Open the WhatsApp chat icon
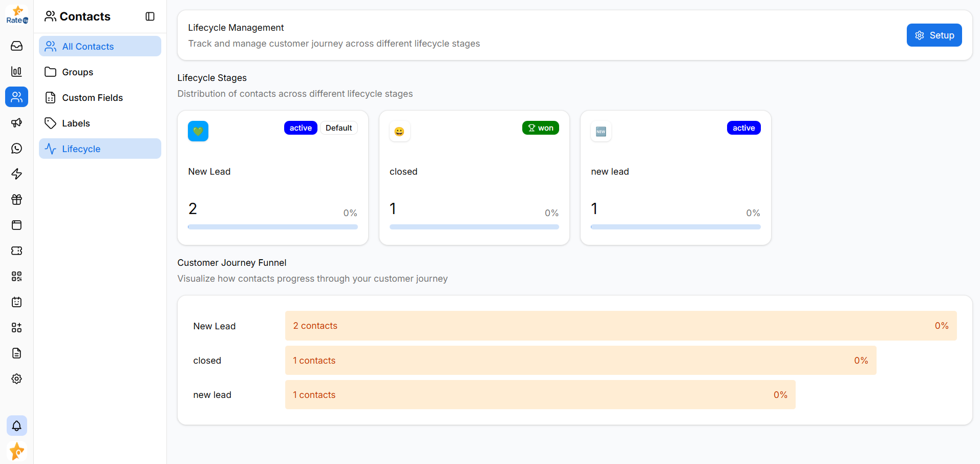The width and height of the screenshot is (980, 464). point(17,149)
